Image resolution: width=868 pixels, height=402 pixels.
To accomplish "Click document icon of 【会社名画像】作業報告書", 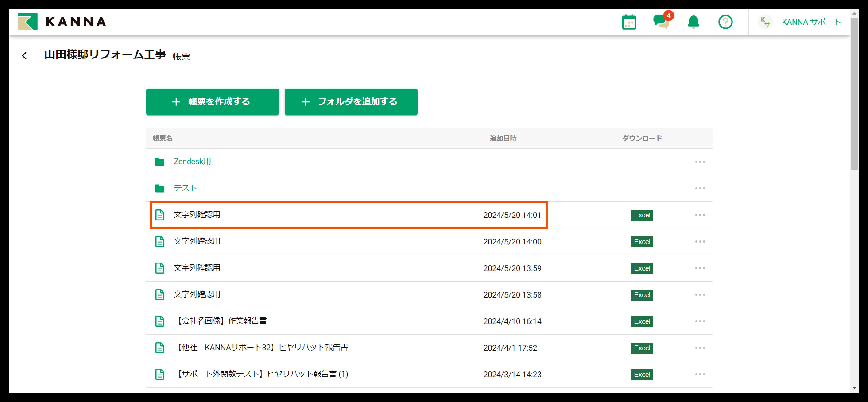I will click(x=160, y=321).
